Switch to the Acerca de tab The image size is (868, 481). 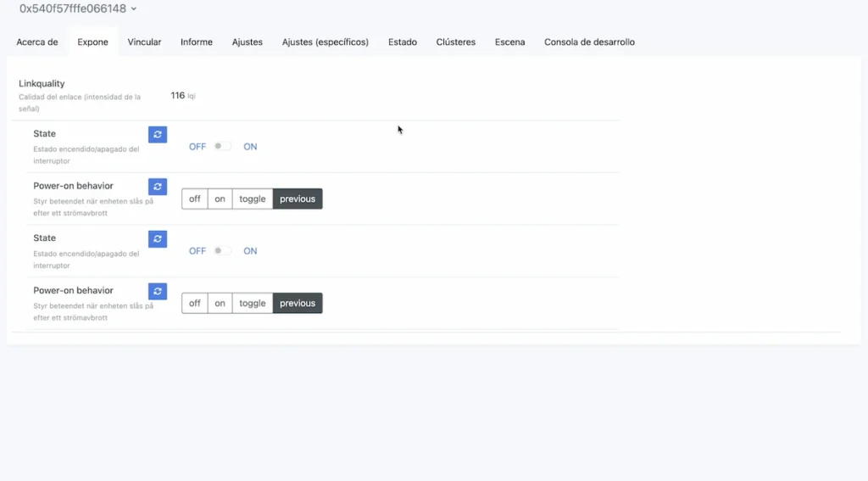tap(37, 42)
